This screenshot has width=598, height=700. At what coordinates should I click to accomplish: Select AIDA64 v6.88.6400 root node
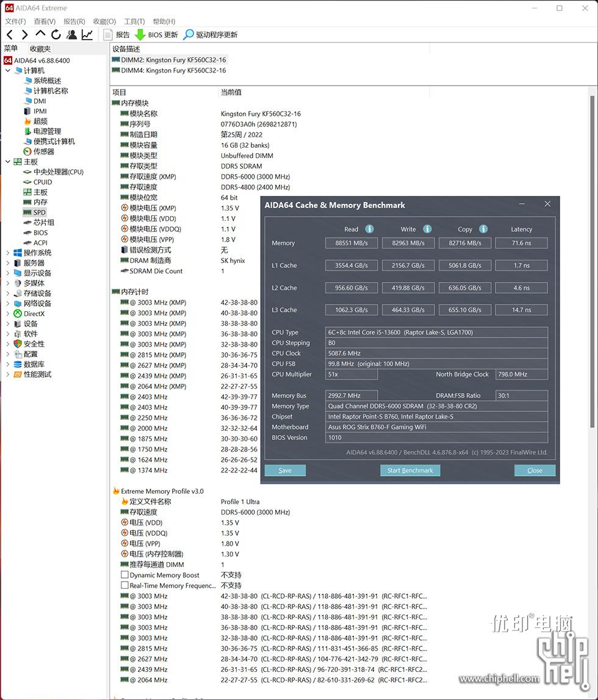(x=37, y=60)
